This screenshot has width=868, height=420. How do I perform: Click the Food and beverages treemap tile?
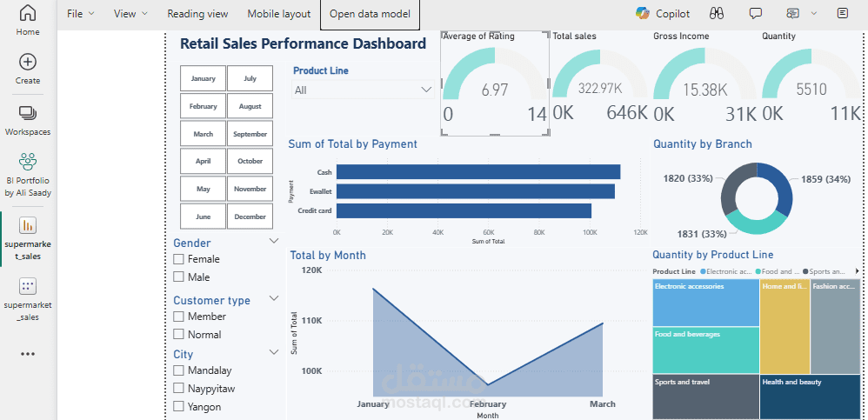click(x=706, y=350)
